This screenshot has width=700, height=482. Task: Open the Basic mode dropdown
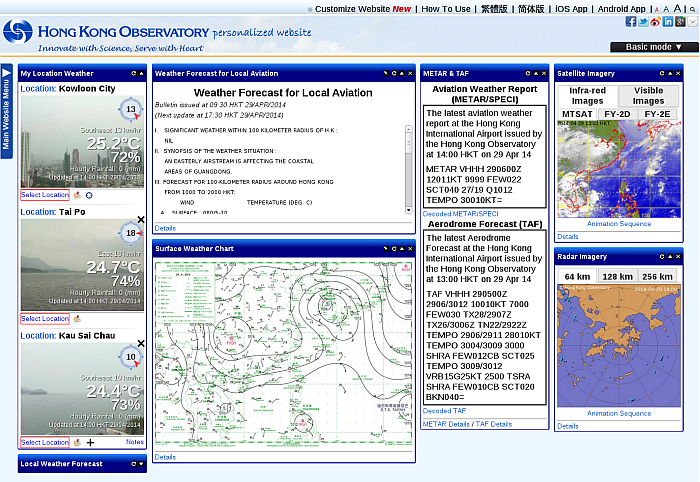coord(654,47)
